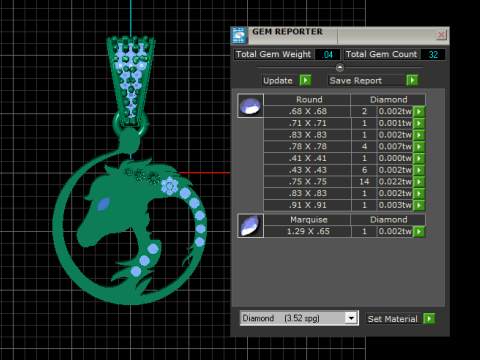Click the marquise gem in the horse's eye
Screen dimensions: 480x360
(x=103, y=204)
